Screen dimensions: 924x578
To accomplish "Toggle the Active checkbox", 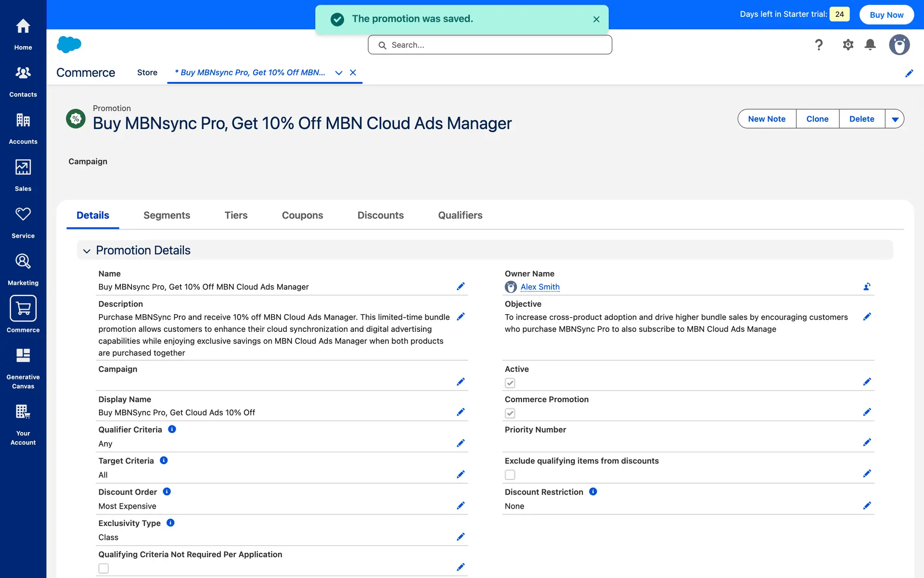I will 510,383.
